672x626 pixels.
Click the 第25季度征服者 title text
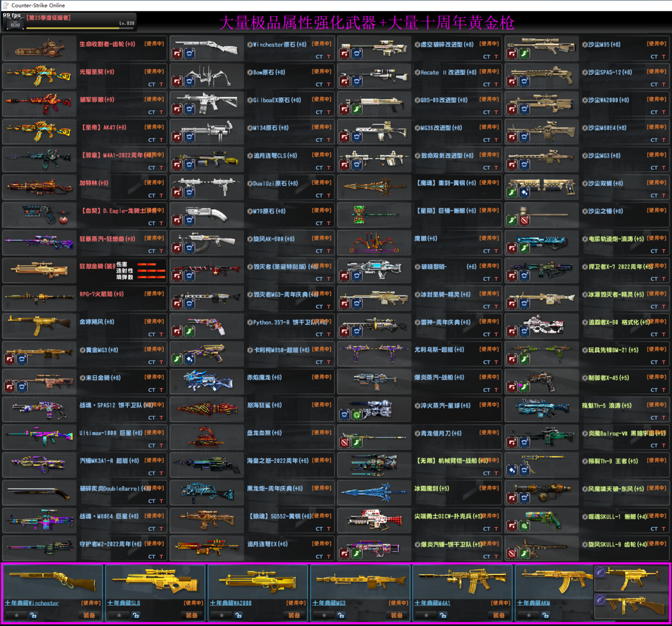49,18
